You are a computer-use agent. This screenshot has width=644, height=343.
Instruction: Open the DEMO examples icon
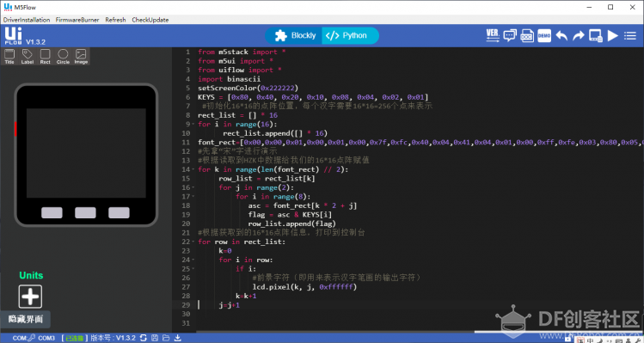544,35
